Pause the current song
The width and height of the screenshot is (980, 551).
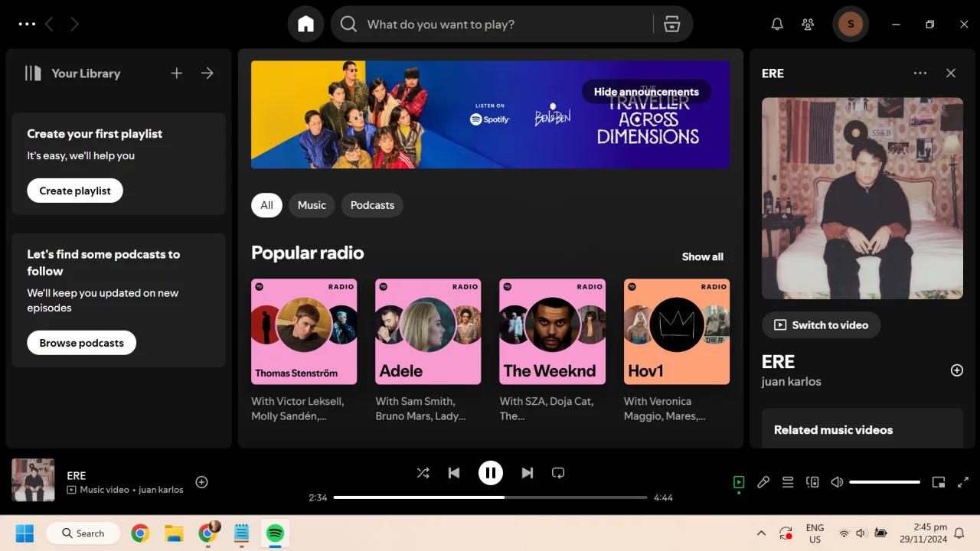(x=491, y=473)
